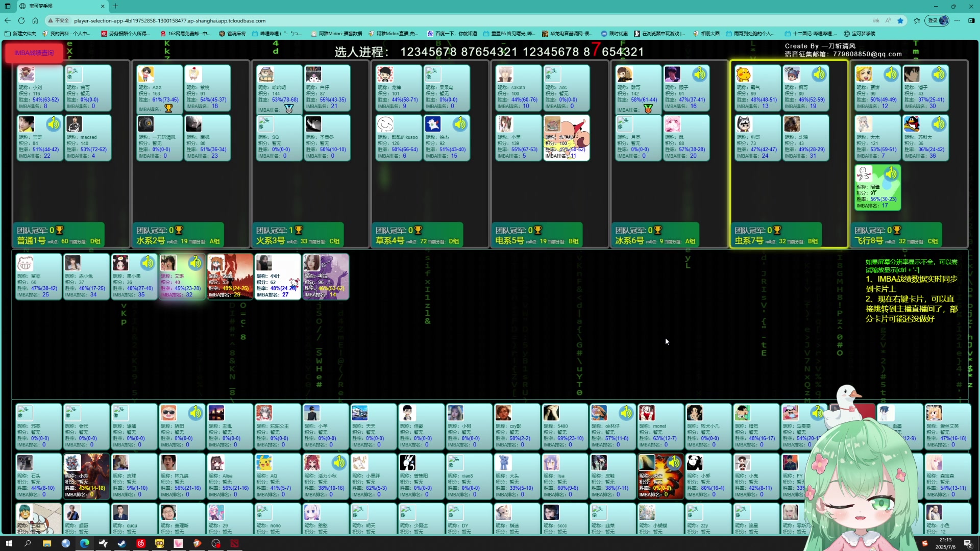Click team label 飞行8号
The image size is (980, 551).
869,241
